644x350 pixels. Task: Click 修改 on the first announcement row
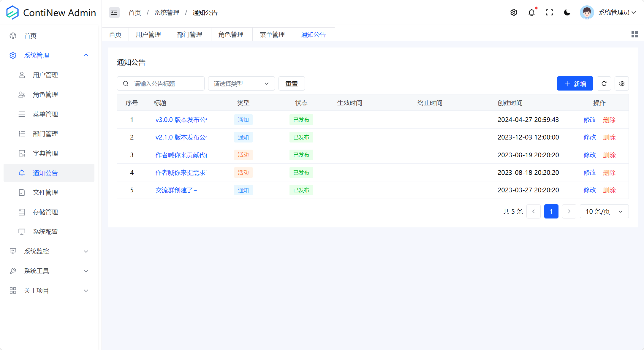(x=589, y=120)
